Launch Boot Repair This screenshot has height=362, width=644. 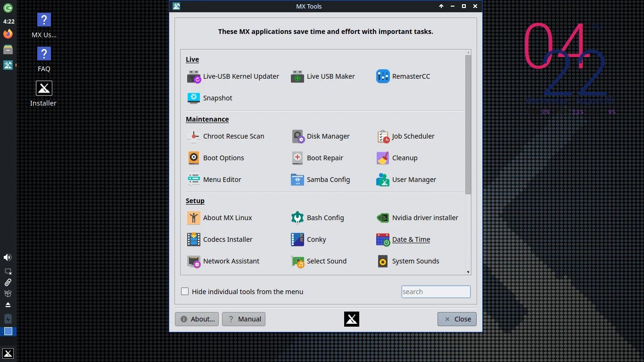tap(325, 158)
